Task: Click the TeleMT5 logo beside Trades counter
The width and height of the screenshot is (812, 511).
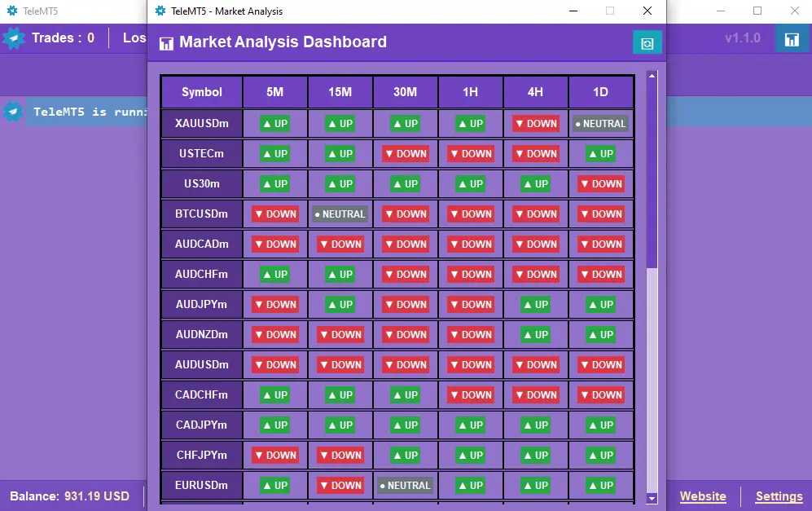Action: 14,38
